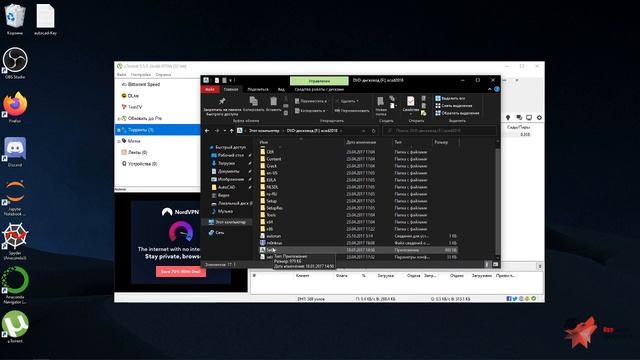Click Rename button in ribbon

coord(351,111)
